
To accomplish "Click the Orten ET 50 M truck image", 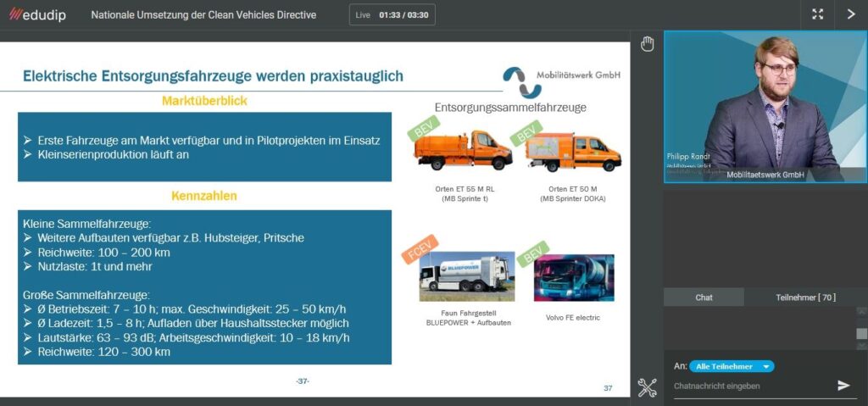I will pos(573,153).
